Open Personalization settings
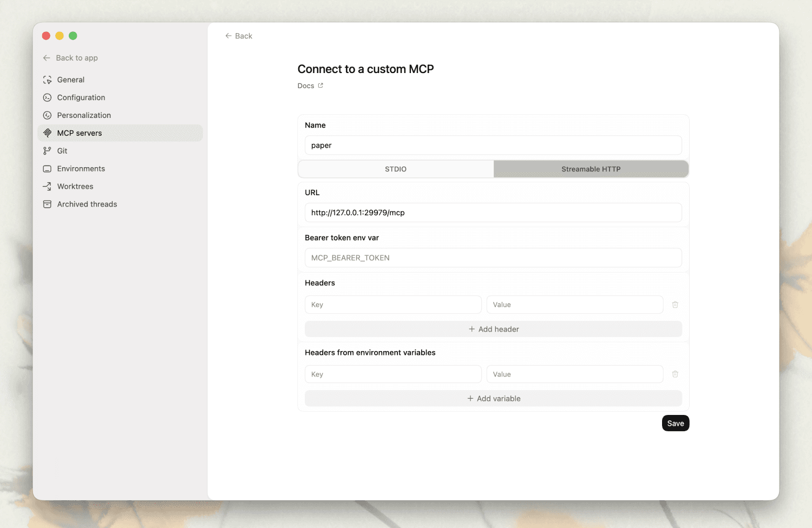Viewport: 812px width, 528px height. tap(120, 115)
